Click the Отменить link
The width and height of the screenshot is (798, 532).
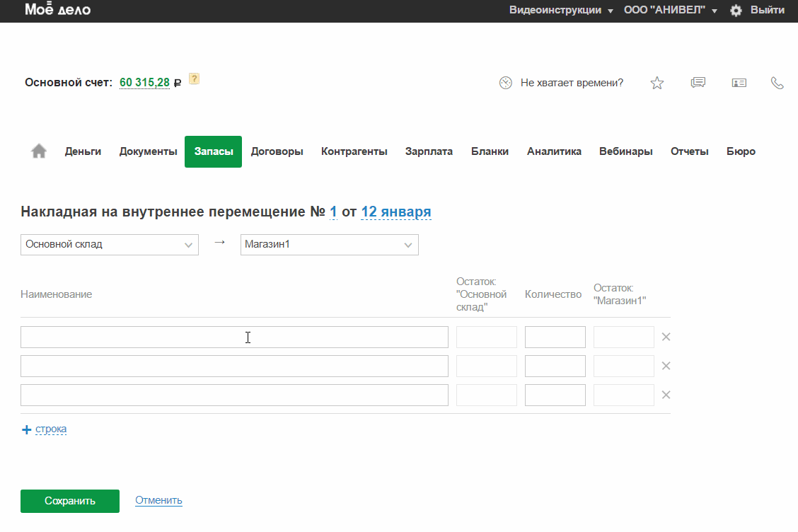pos(158,500)
